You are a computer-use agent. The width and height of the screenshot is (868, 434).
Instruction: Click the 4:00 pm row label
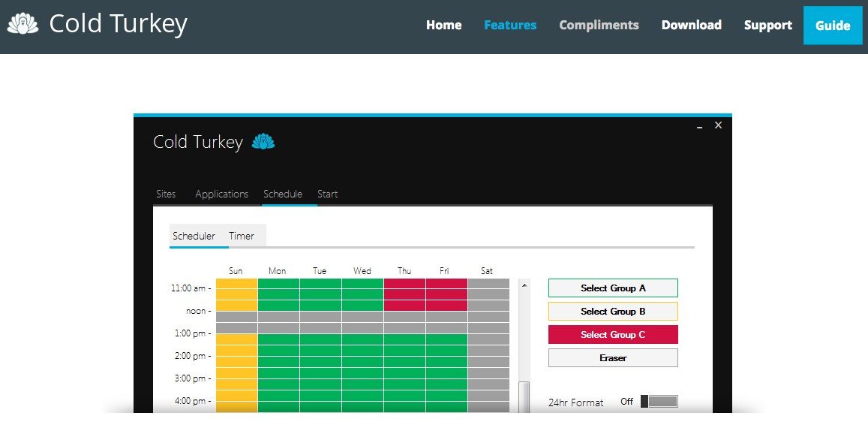pyautogui.click(x=194, y=401)
